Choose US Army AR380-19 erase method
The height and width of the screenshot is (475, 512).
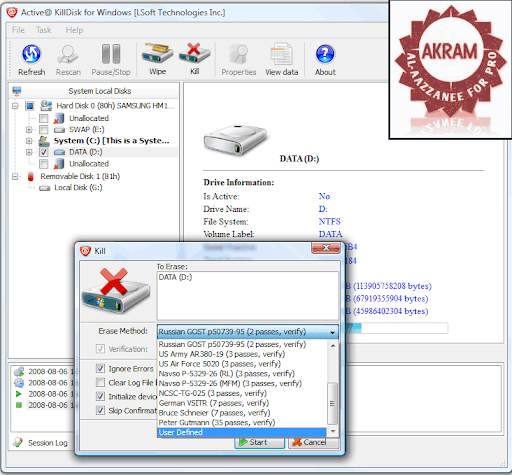[x=242, y=354]
